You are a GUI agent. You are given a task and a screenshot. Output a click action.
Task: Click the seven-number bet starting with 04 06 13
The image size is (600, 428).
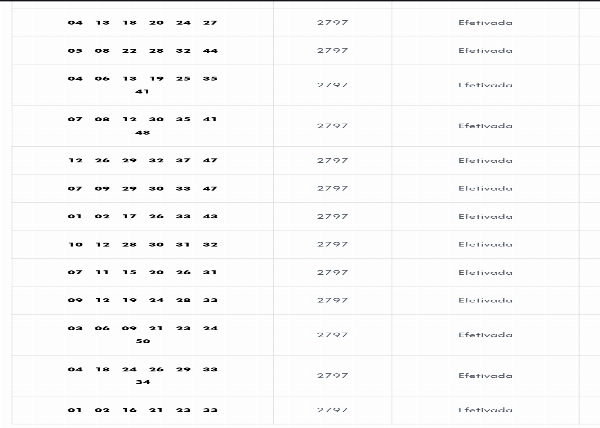(142, 84)
